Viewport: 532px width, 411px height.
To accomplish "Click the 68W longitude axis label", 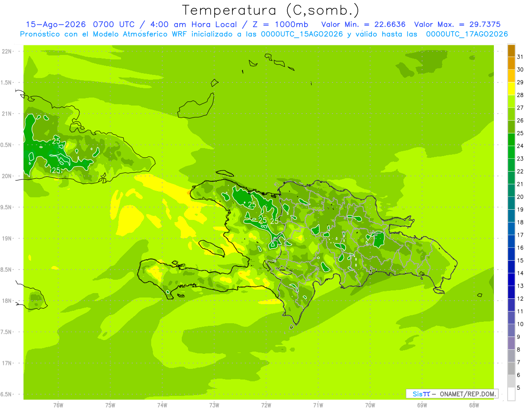I will click(x=473, y=405).
